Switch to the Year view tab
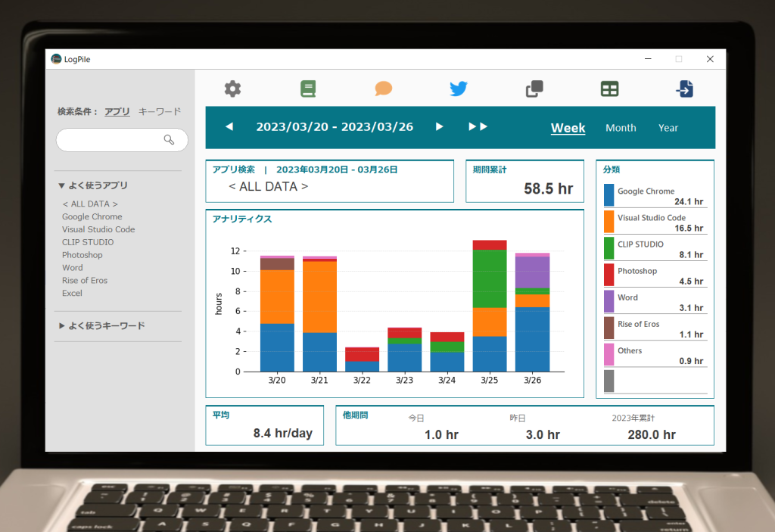 tap(668, 128)
